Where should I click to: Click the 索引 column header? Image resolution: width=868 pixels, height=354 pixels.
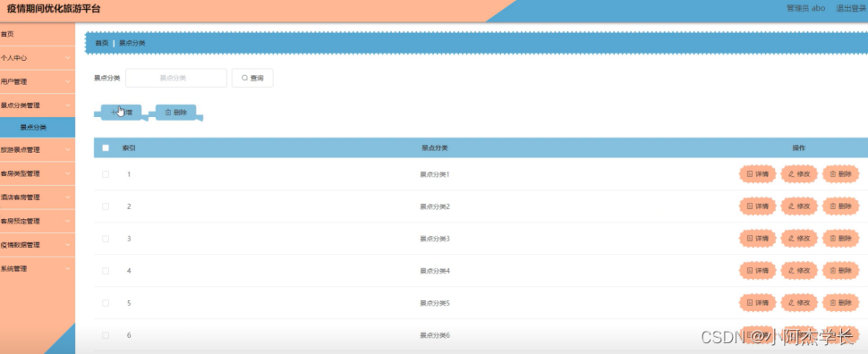click(129, 147)
